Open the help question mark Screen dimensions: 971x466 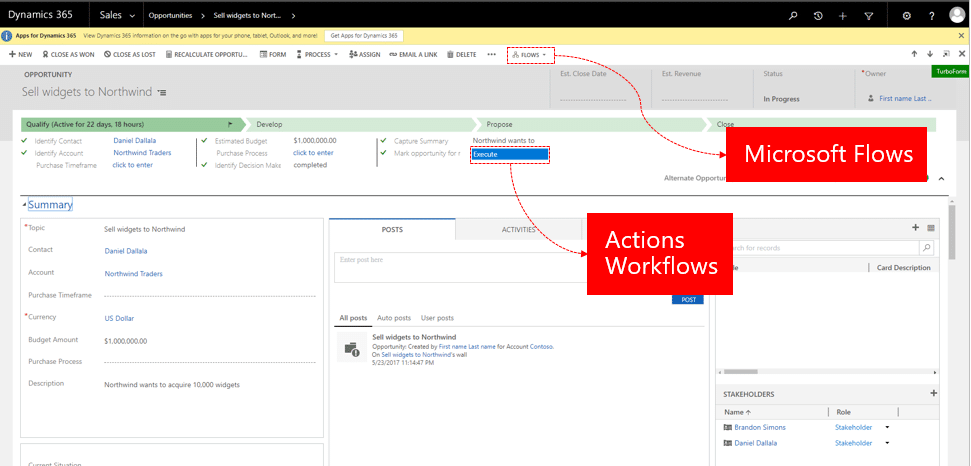tap(931, 16)
